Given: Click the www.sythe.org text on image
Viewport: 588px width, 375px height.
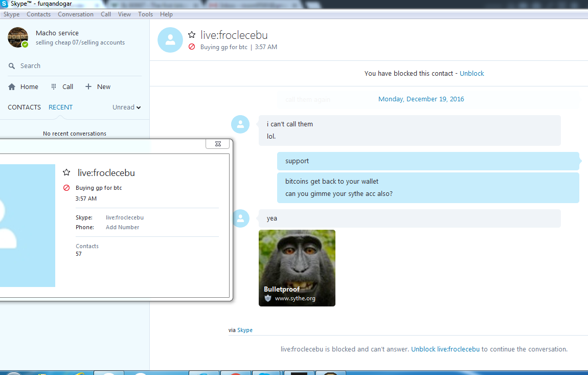Looking at the screenshot, I should pyautogui.click(x=295, y=298).
